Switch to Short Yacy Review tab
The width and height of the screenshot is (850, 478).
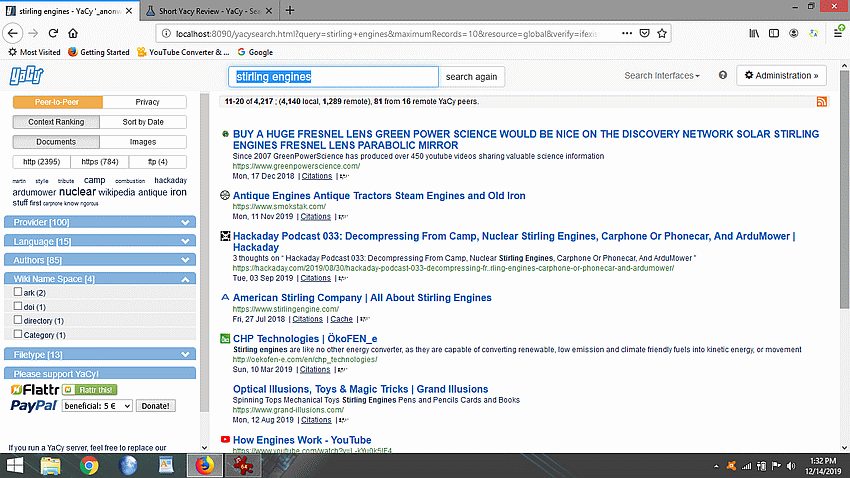(209, 11)
